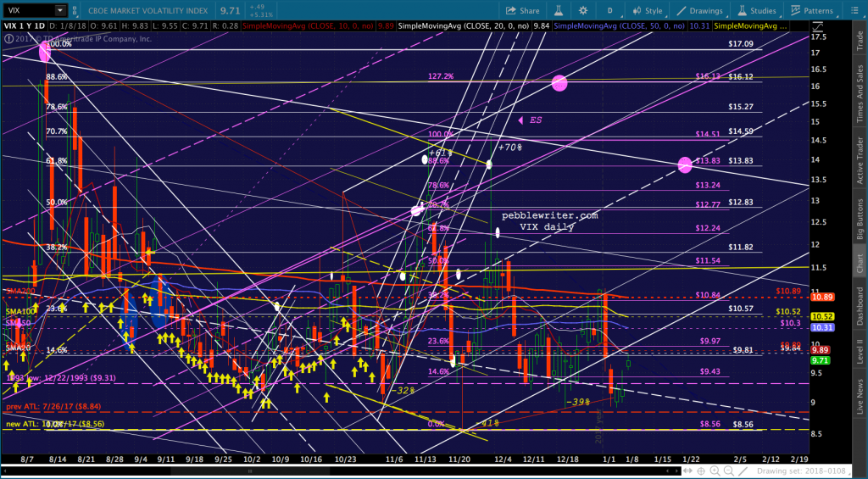Viewport: 868px width, 479px height.
Task: Open the Style menu
Action: [x=647, y=10]
